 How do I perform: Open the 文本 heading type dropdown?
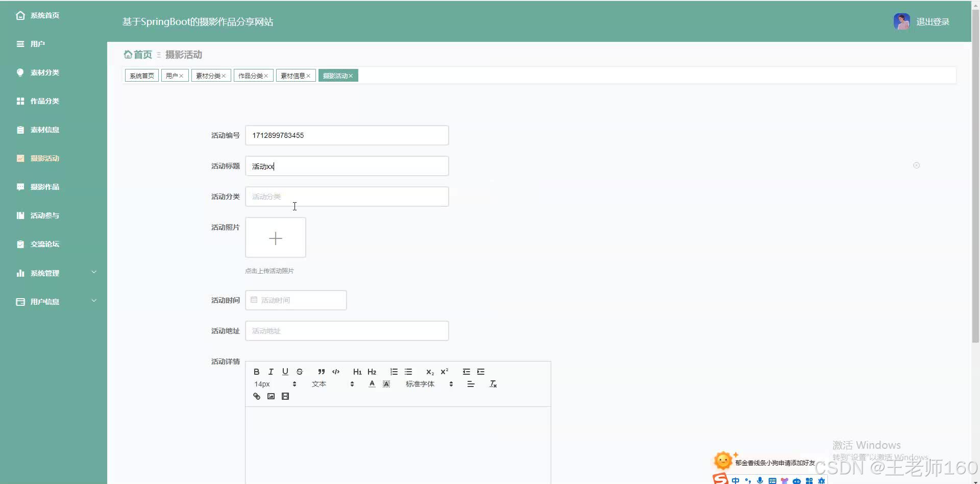coord(333,384)
